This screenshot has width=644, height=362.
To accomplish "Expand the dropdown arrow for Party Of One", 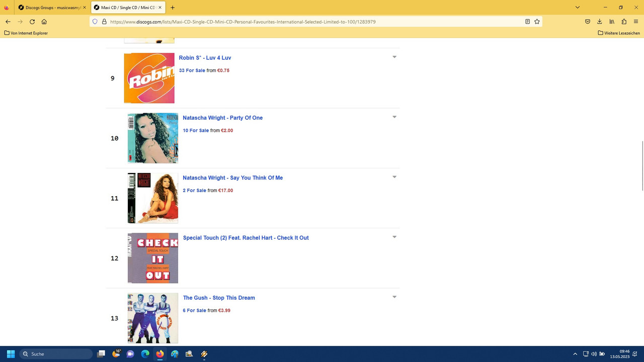I will pyautogui.click(x=394, y=117).
